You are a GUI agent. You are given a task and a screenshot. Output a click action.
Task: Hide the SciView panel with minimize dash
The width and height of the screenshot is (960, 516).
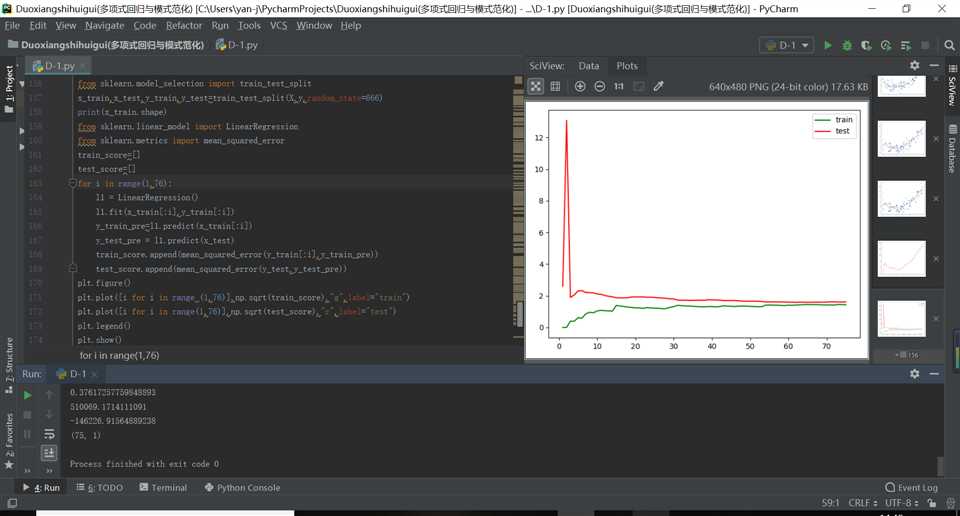click(x=934, y=65)
